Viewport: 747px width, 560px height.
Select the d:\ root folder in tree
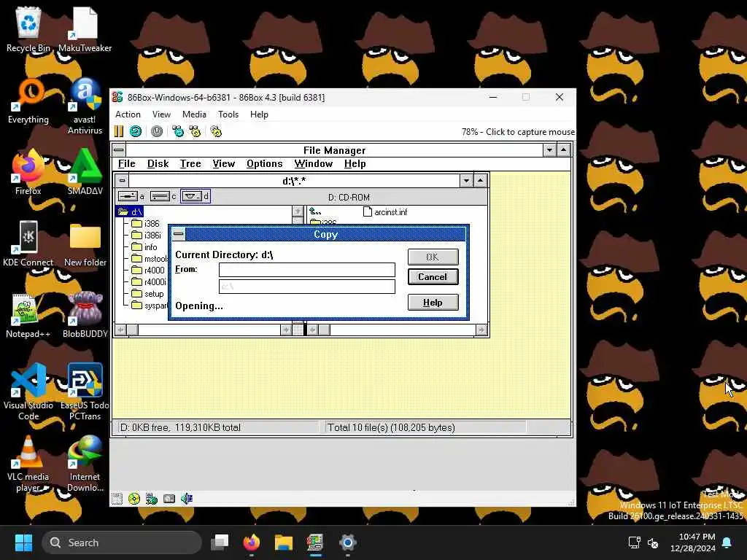[130, 211]
